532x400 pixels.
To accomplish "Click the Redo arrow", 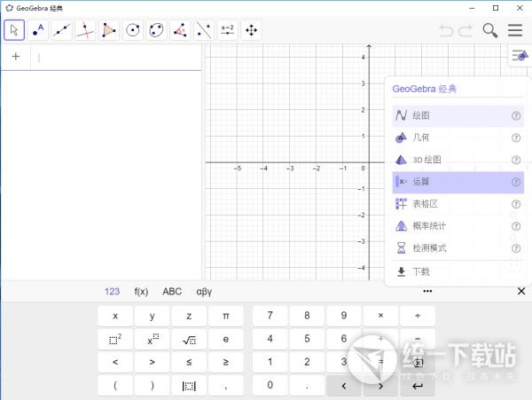I will coord(465,30).
